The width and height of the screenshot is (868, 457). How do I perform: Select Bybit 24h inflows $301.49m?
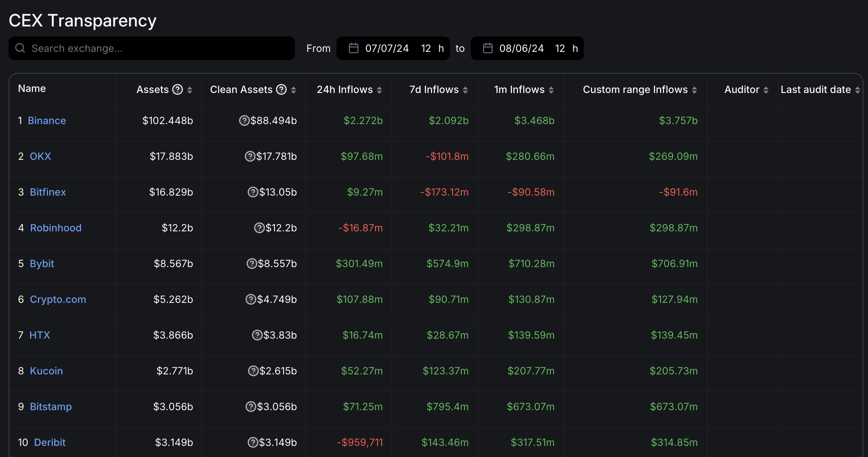tap(359, 264)
